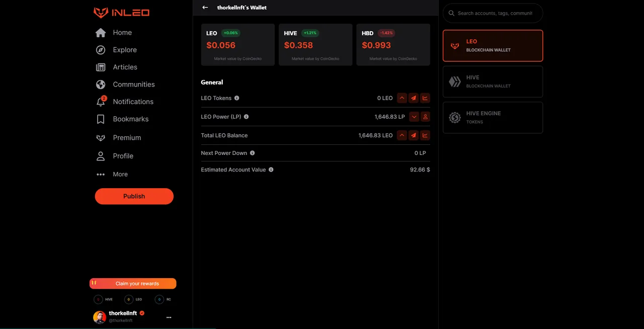Screen dimensions: 644x329
Task: Click Claim your rewards button
Action: pyautogui.click(x=133, y=284)
